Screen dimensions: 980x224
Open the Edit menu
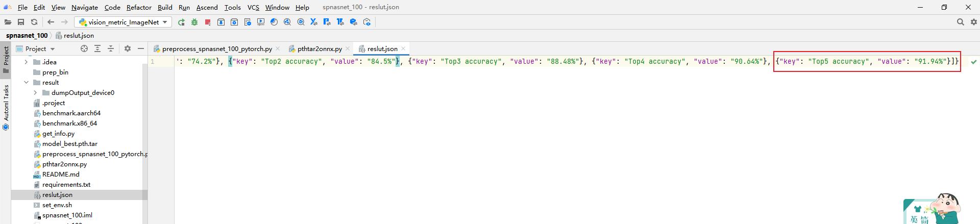click(39, 7)
